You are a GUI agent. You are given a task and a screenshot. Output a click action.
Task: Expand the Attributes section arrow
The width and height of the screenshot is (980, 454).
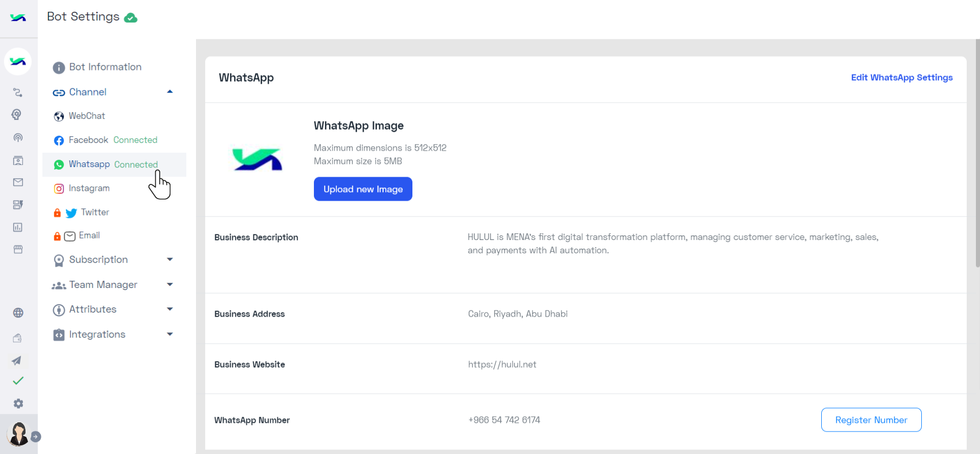(170, 309)
